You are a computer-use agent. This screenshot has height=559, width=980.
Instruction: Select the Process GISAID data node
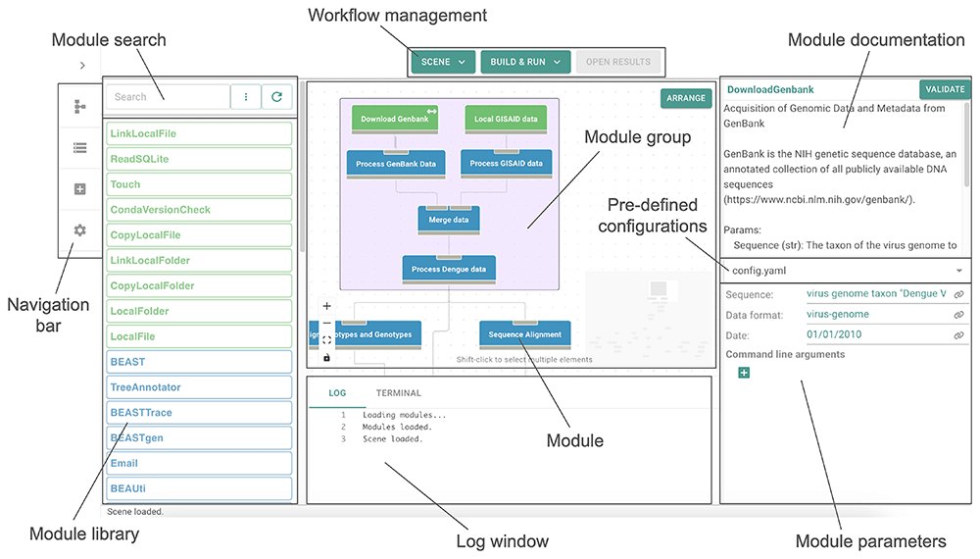[x=507, y=163]
